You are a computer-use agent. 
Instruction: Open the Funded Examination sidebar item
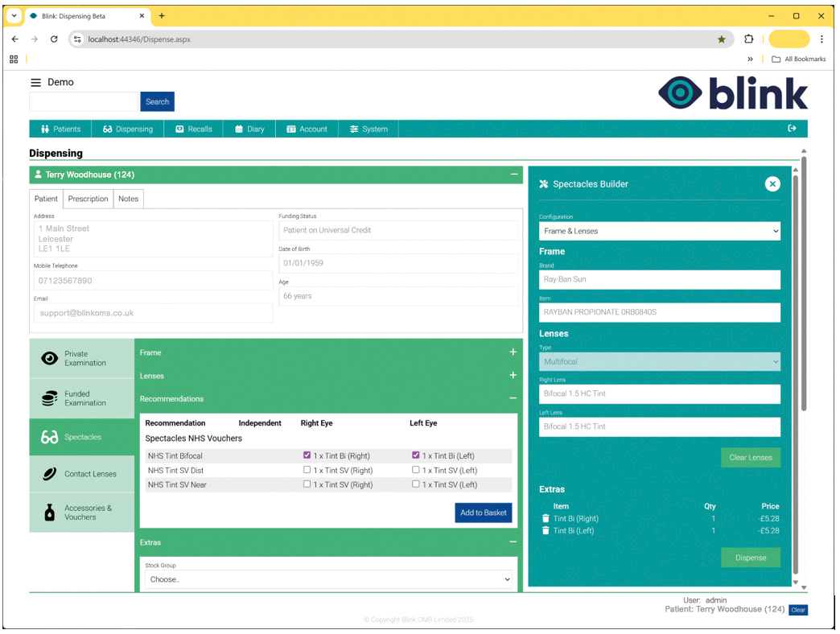82,399
